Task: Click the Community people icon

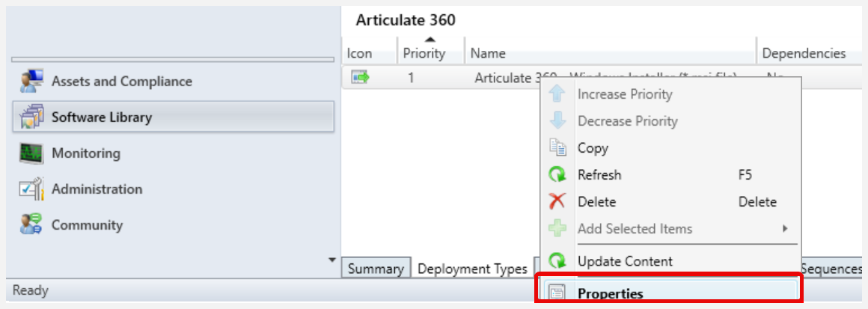Action: (x=31, y=224)
